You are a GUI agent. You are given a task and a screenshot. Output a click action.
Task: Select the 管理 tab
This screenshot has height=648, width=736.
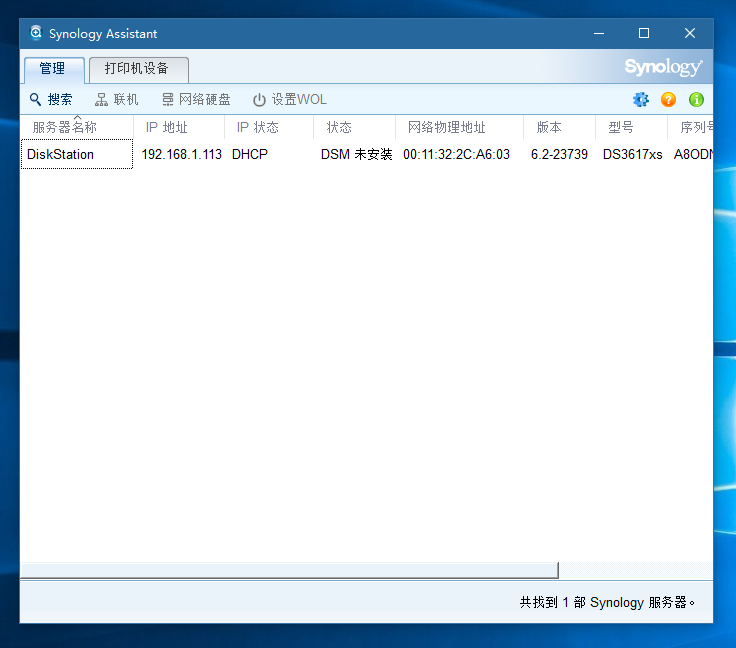[52, 69]
